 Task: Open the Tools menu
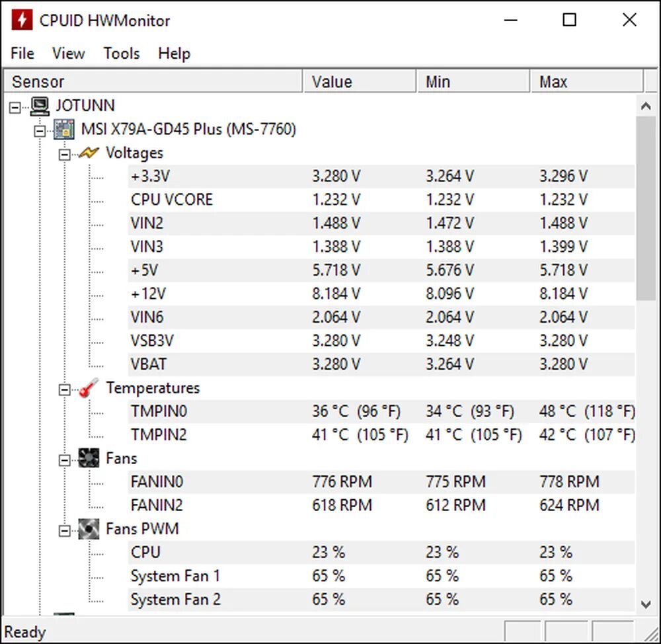pyautogui.click(x=122, y=54)
